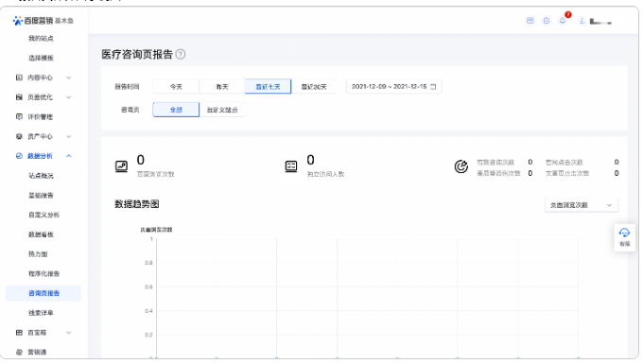Click the 数据分析 sidebar icon

[x=19, y=156]
